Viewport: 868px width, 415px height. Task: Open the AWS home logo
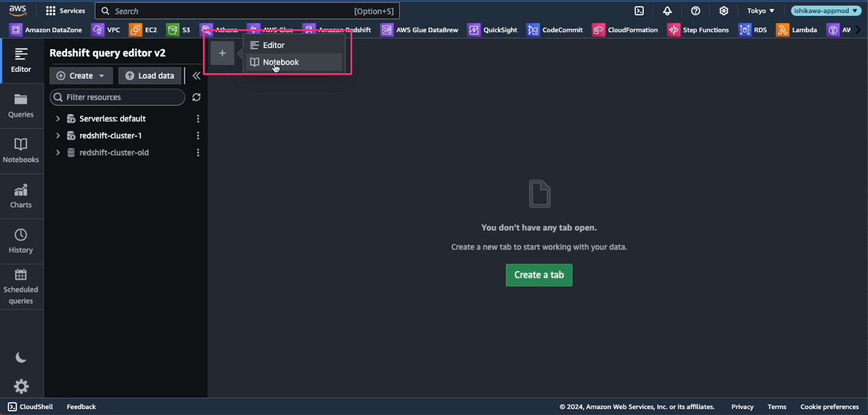(18, 10)
